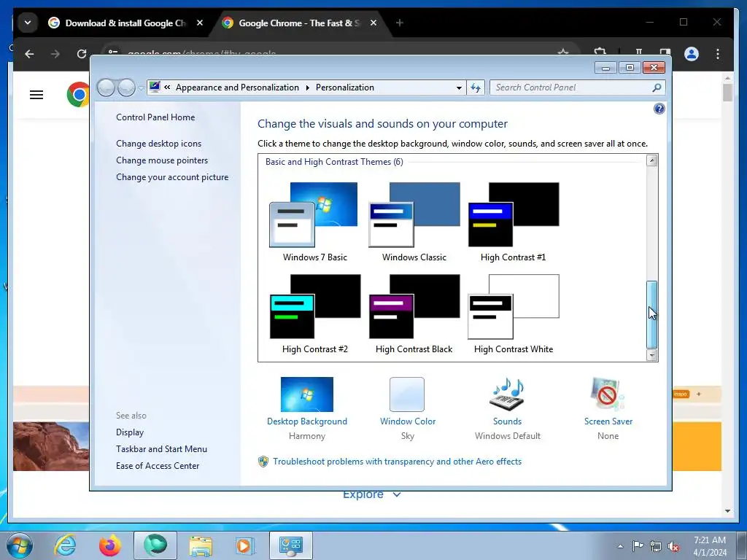
Task: Expand the address bar history dropdown
Action: (459, 87)
